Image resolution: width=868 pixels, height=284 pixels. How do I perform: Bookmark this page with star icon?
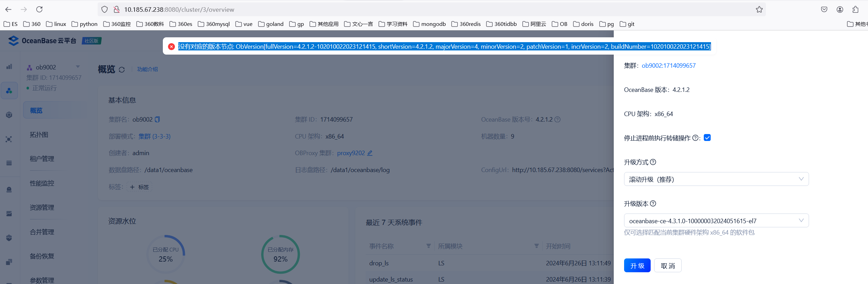pos(759,9)
